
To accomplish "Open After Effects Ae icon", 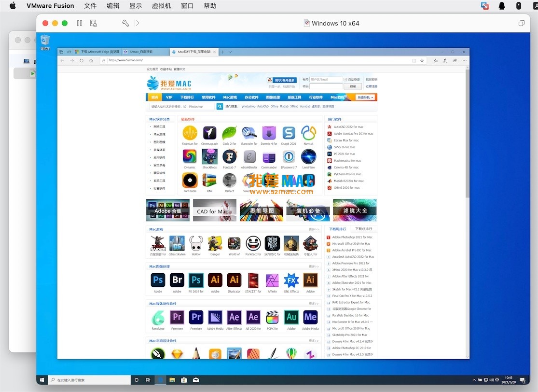I will (235, 318).
